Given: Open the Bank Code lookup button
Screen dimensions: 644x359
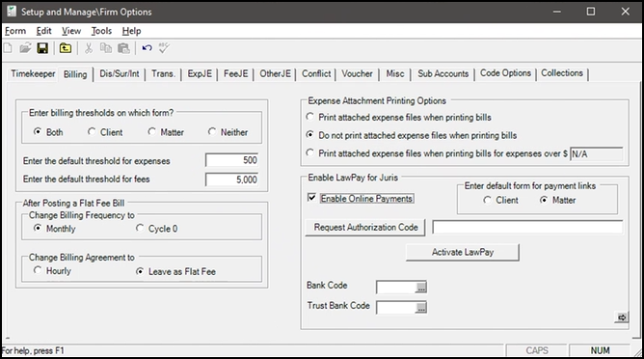Looking at the screenshot, I should (421, 287).
